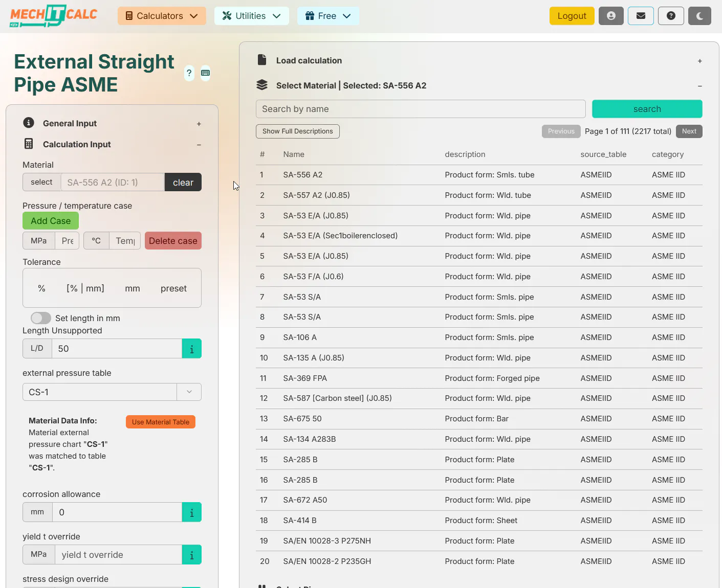The image size is (722, 588).
Task: Click the Logout button
Action: pos(572,16)
